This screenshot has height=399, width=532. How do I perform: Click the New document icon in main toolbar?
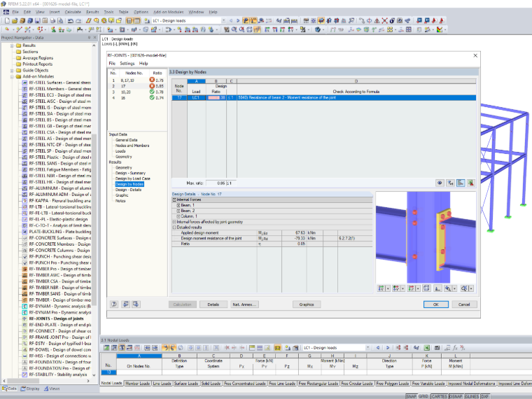click(x=7, y=21)
